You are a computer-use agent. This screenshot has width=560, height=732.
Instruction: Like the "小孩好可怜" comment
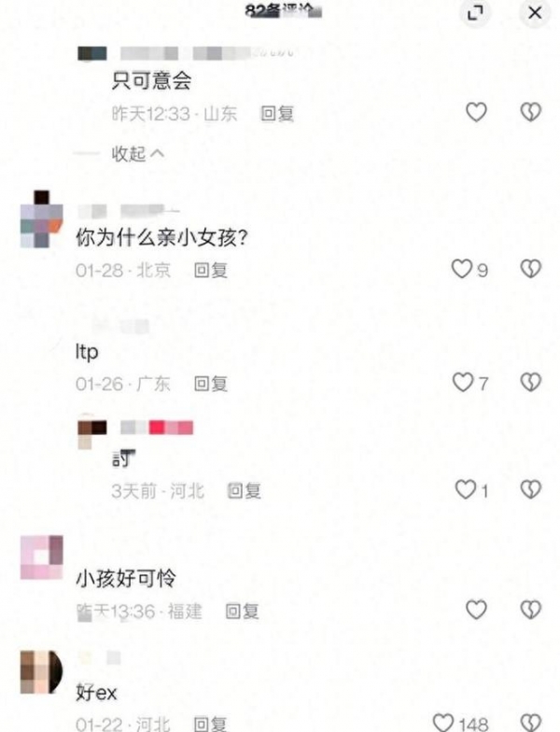(476, 609)
